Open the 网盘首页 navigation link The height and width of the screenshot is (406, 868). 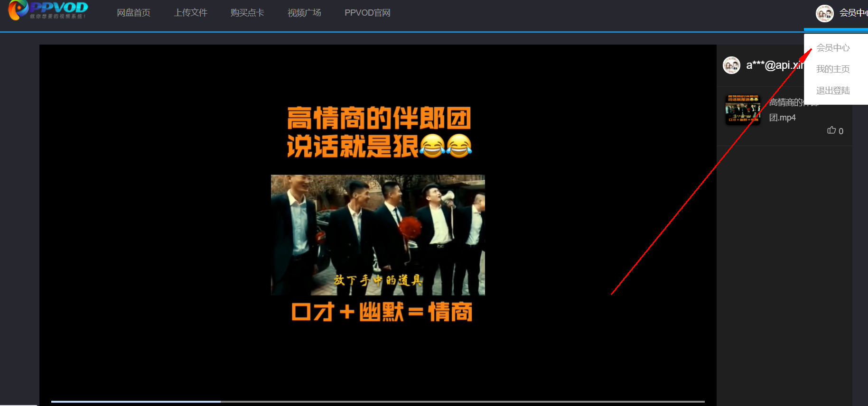coord(133,13)
